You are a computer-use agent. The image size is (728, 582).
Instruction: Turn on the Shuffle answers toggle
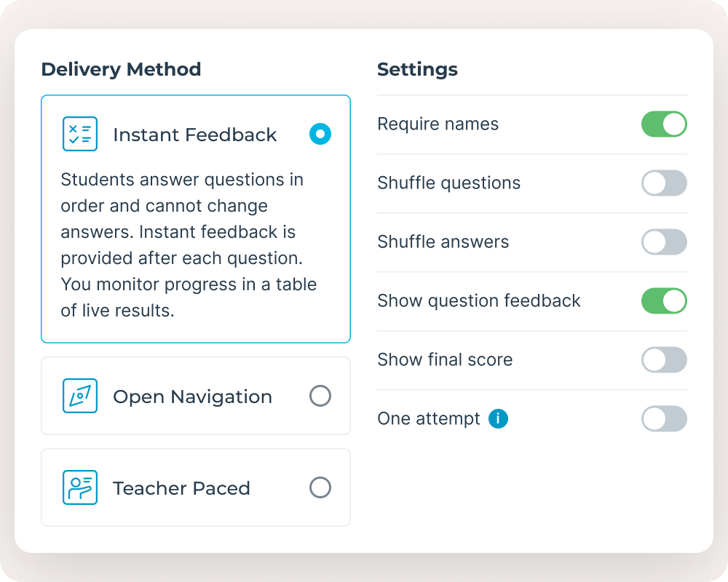point(664,242)
